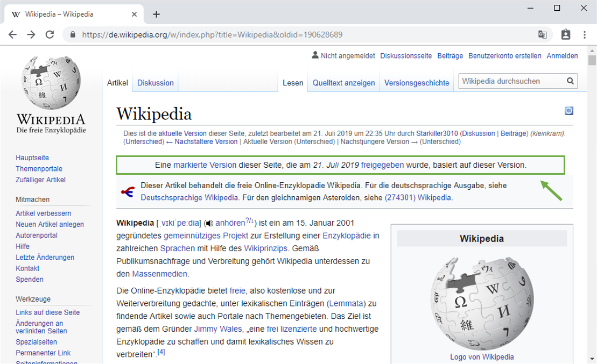
Task: Open a new tab with the plus button
Action: (156, 14)
